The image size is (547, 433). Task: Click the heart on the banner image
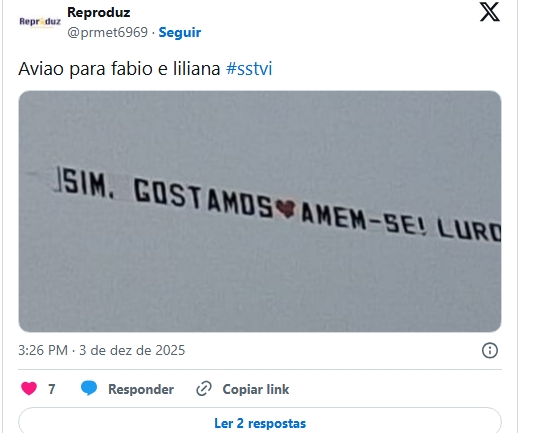[286, 209]
